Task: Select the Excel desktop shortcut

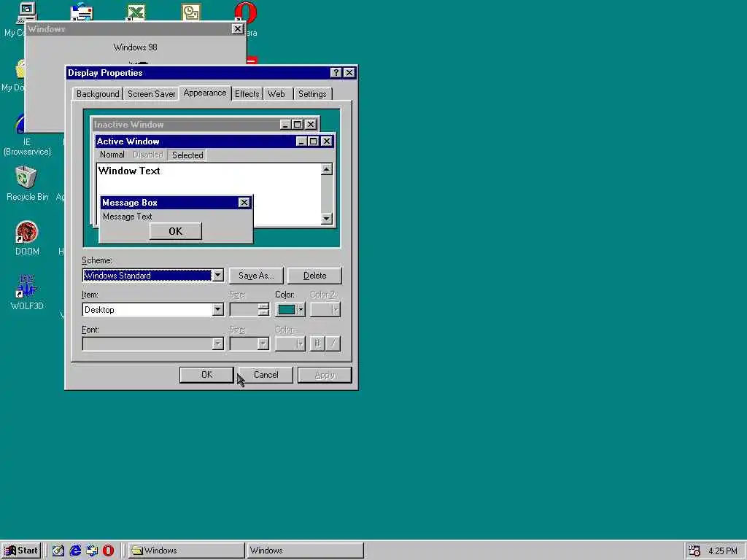Action: 136,12
